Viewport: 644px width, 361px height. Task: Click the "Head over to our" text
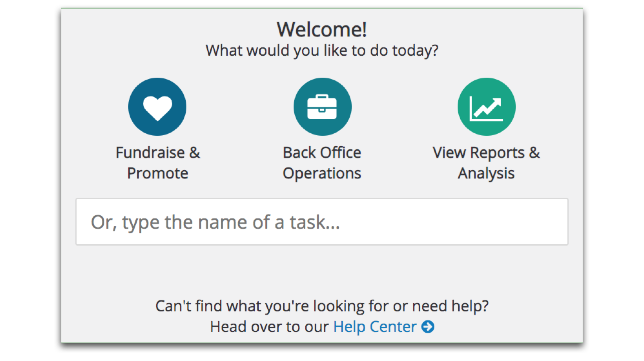point(269,327)
